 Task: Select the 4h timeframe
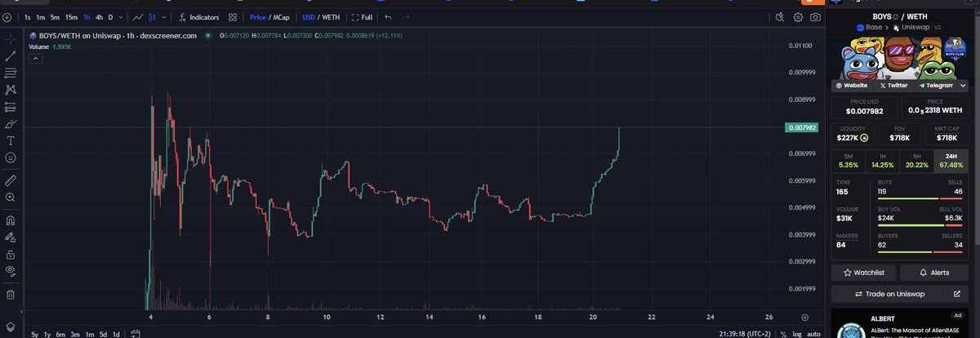(99, 16)
